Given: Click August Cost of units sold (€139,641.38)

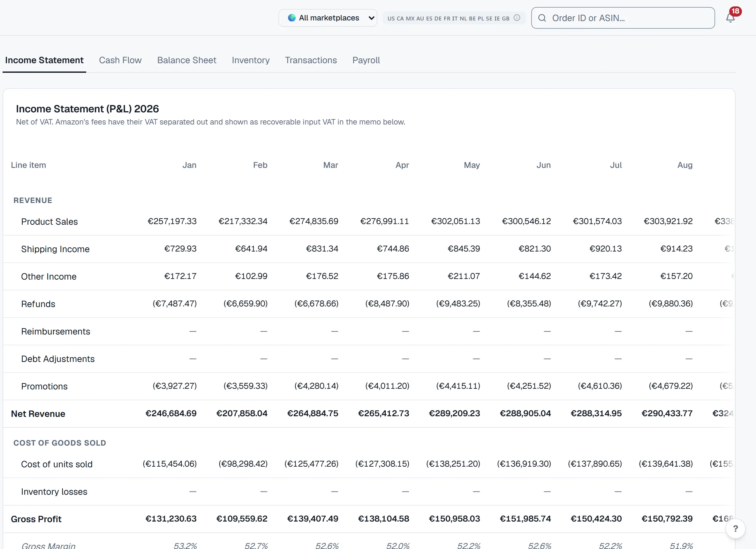Looking at the screenshot, I should (666, 464).
